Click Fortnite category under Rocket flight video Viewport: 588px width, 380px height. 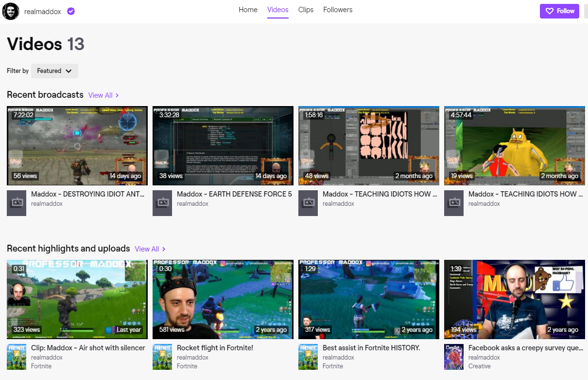click(x=187, y=366)
